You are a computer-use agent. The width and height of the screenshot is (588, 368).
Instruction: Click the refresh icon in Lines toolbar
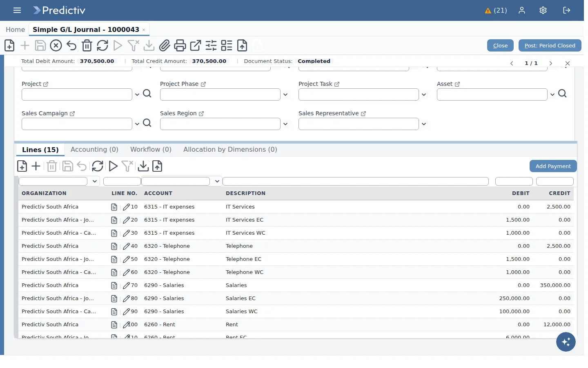98,166
